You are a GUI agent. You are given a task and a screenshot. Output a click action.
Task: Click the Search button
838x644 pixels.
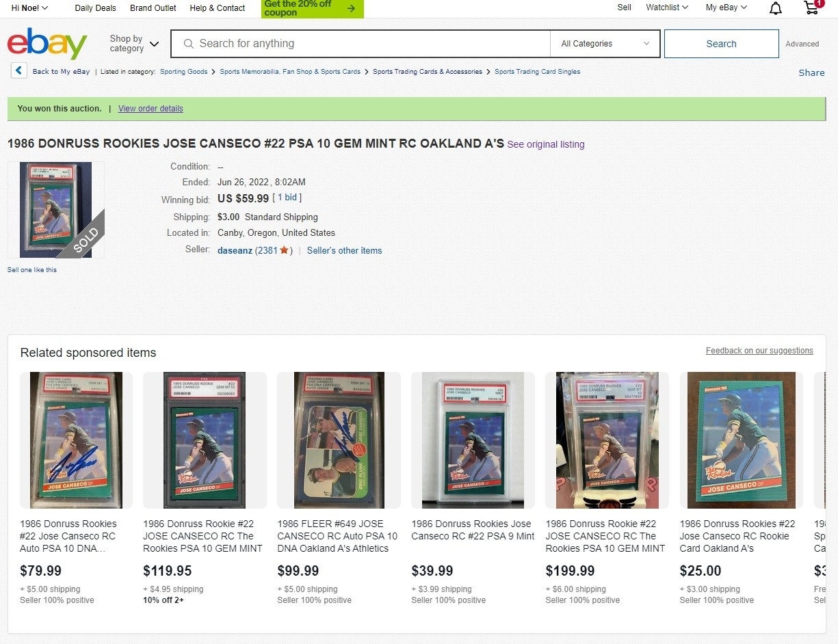721,44
